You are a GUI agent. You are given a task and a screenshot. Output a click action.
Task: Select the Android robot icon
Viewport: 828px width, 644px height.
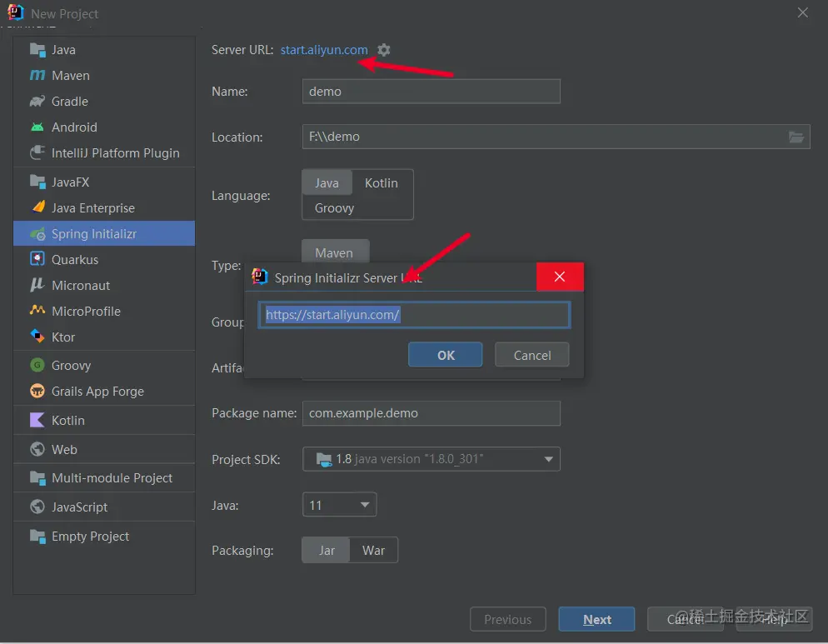(37, 127)
